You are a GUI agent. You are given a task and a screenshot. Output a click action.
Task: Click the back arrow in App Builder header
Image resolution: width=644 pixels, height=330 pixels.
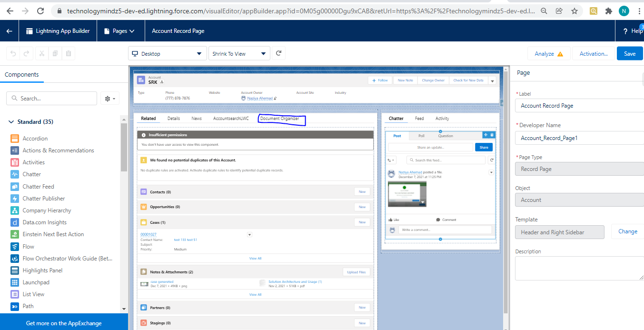click(x=9, y=31)
